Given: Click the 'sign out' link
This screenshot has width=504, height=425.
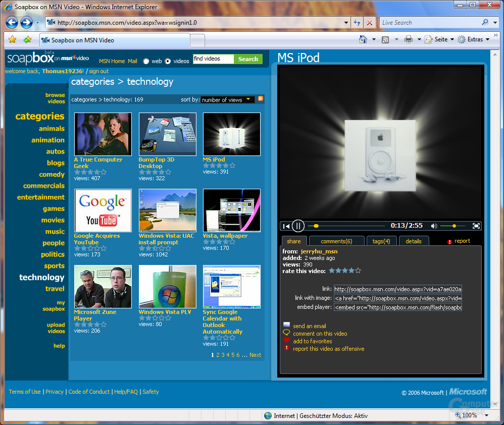Looking at the screenshot, I should 100,71.
